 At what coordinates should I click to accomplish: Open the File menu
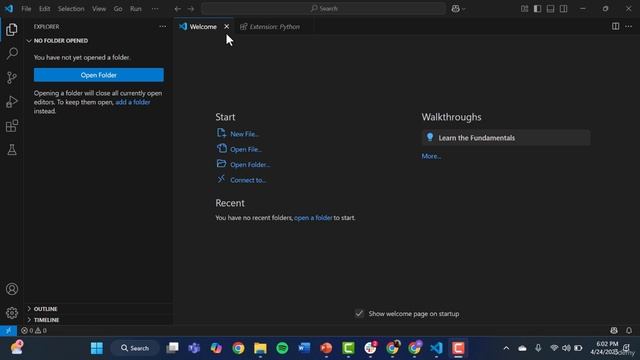[x=26, y=9]
